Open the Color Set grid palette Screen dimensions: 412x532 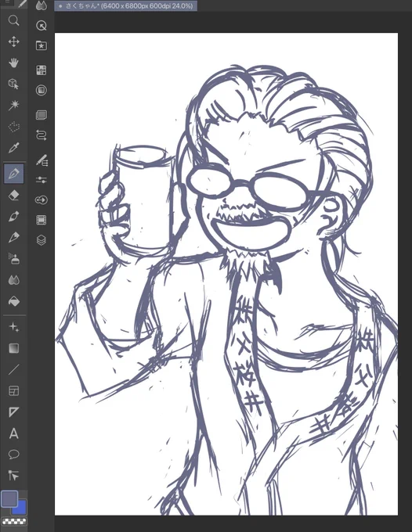[41, 70]
